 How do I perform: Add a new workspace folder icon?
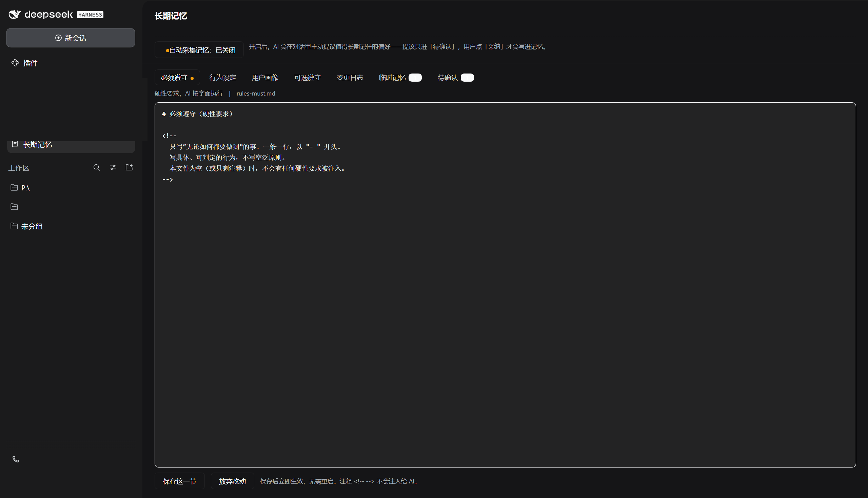(129, 167)
